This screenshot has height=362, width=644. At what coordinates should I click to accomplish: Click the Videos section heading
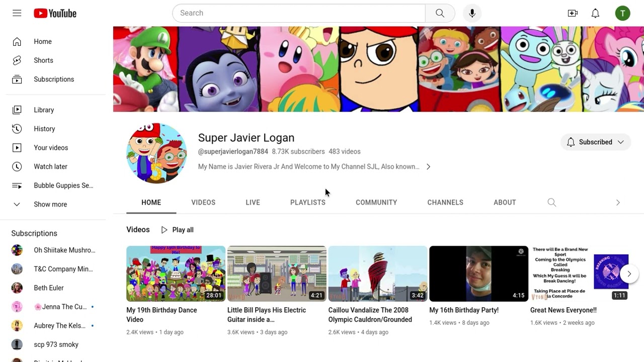pos(138,230)
